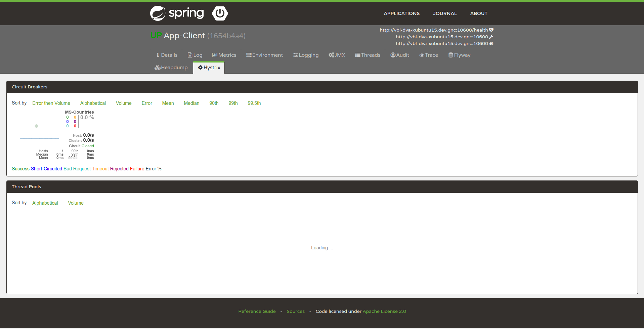Switch to the Logging tab

[306, 55]
